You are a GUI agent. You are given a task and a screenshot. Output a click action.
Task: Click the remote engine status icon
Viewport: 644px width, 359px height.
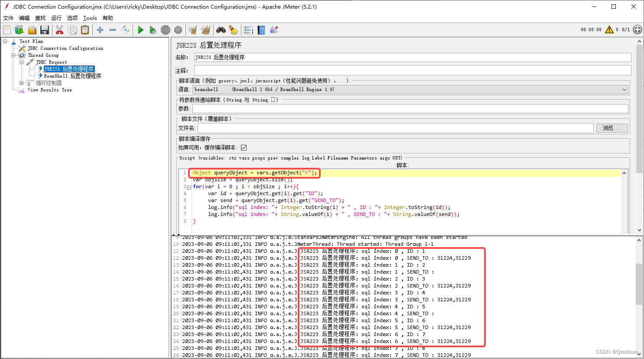637,29
